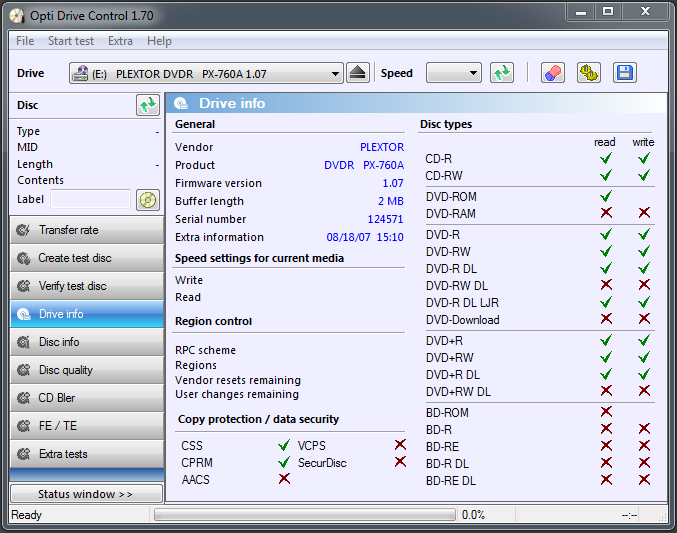
Task: Open the Start test menu
Action: 71,41
